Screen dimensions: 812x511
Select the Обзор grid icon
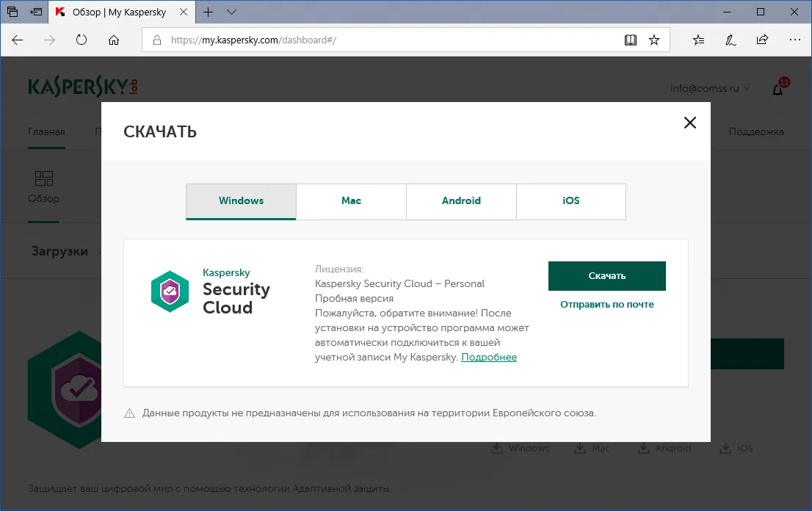pos(44,178)
